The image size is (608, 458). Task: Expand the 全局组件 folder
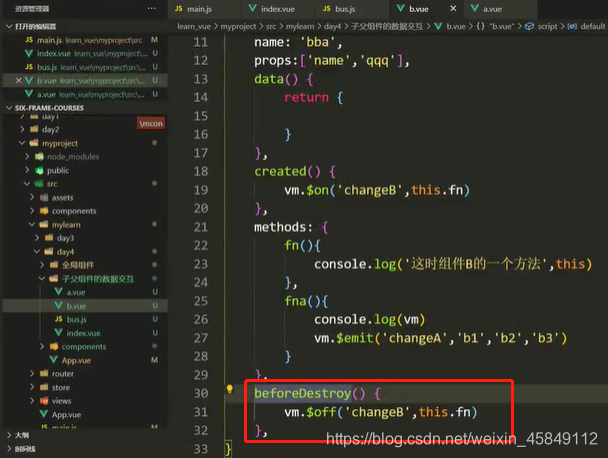click(x=42, y=265)
